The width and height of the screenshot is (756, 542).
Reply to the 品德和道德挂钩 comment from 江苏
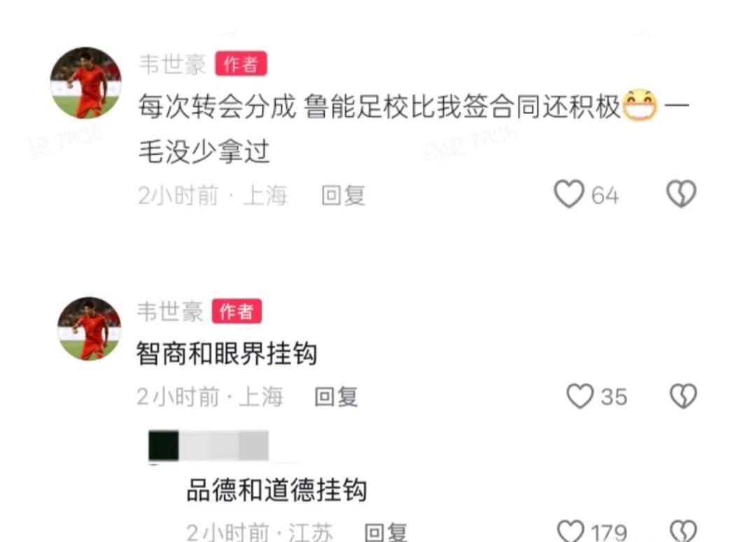click(x=386, y=532)
